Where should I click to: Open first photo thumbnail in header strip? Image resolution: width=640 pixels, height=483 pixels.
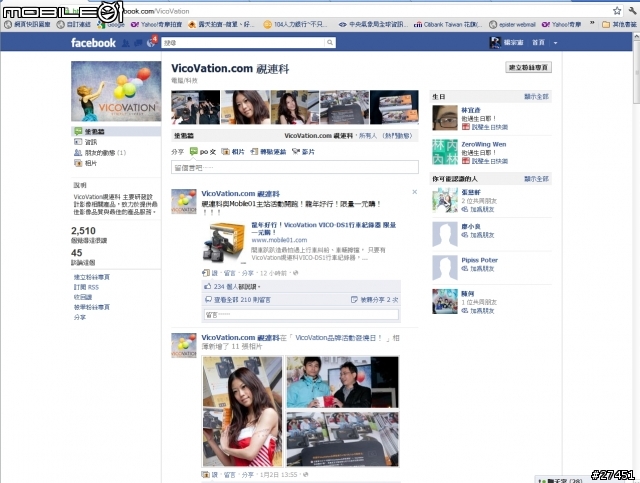coord(196,107)
